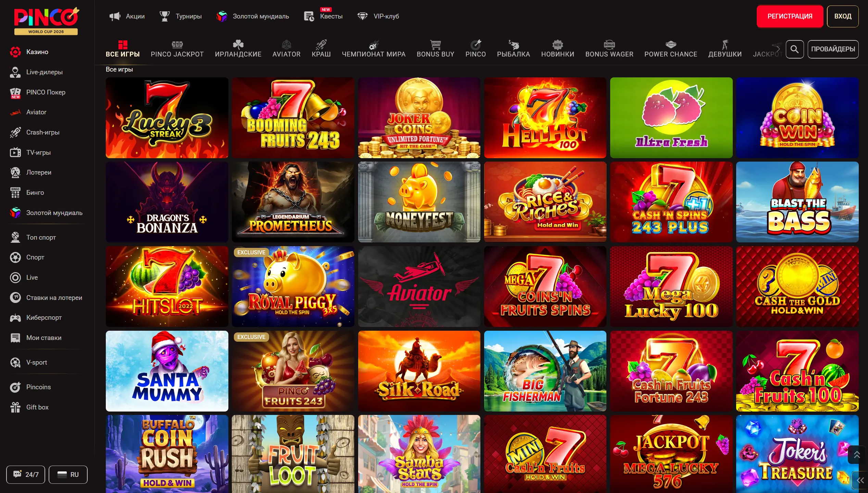Click the cards icon beside PINCO Покер
Screen dimensions: 868x493
[x=15, y=92]
